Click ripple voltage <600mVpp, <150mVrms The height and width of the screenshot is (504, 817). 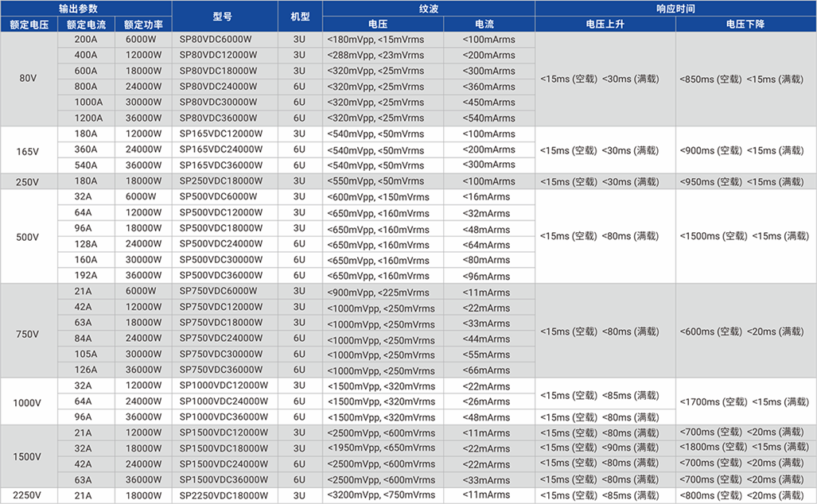(379, 197)
